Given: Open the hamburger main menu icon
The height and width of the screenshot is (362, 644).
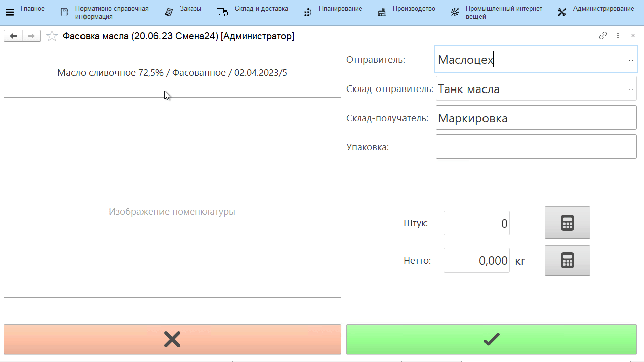Looking at the screenshot, I should tap(10, 13).
